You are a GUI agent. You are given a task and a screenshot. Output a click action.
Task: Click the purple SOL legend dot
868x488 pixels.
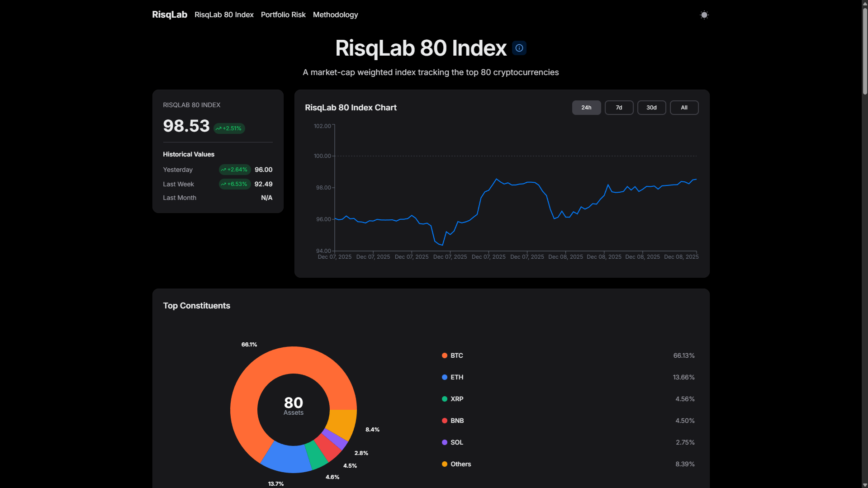[445, 442]
